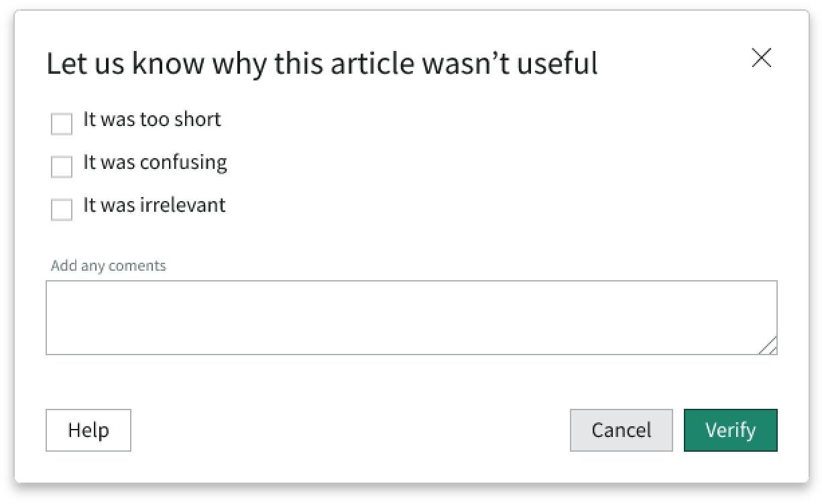Select the first feedback reason option

tap(61, 124)
